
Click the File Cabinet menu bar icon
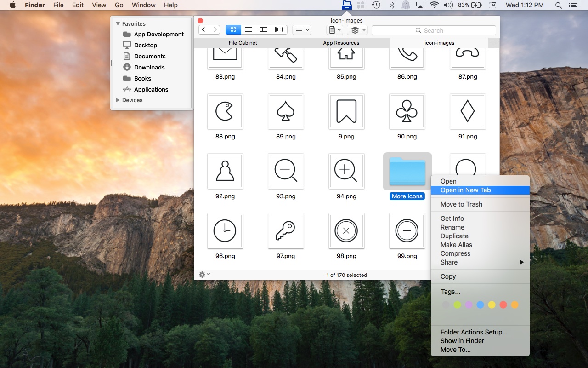pos(347,5)
